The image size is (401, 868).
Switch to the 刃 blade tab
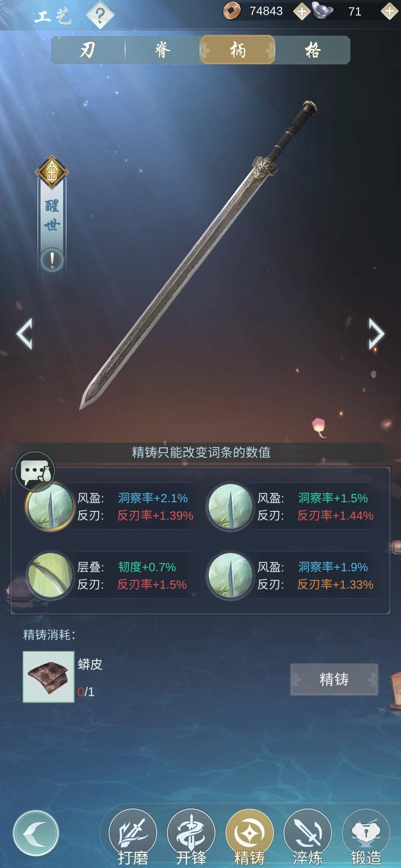click(88, 50)
